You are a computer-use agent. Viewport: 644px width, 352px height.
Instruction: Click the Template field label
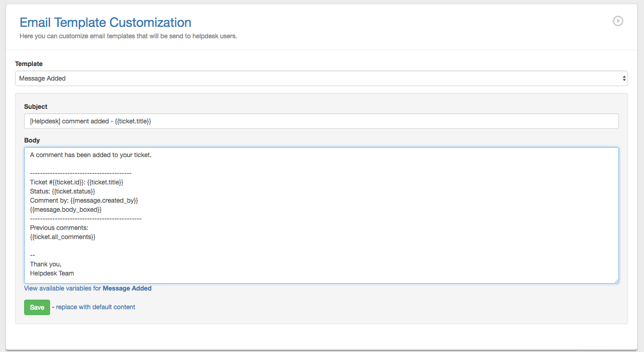(29, 64)
